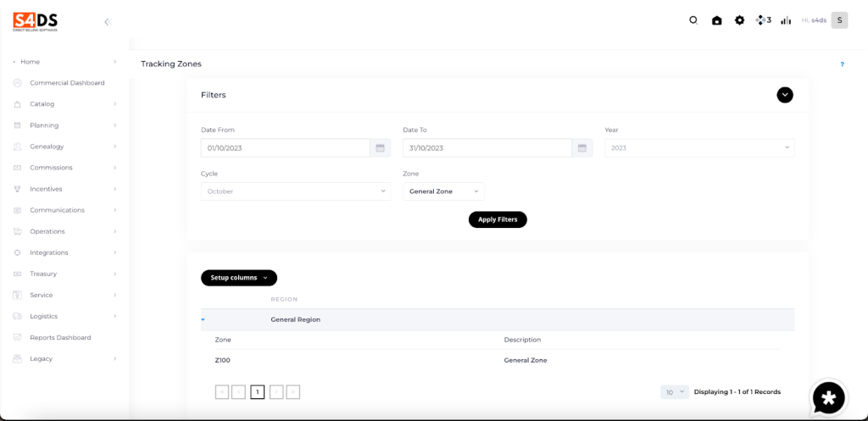Screen dimensions: 868x421
Task: Click the Date From input field
Action: click(285, 148)
